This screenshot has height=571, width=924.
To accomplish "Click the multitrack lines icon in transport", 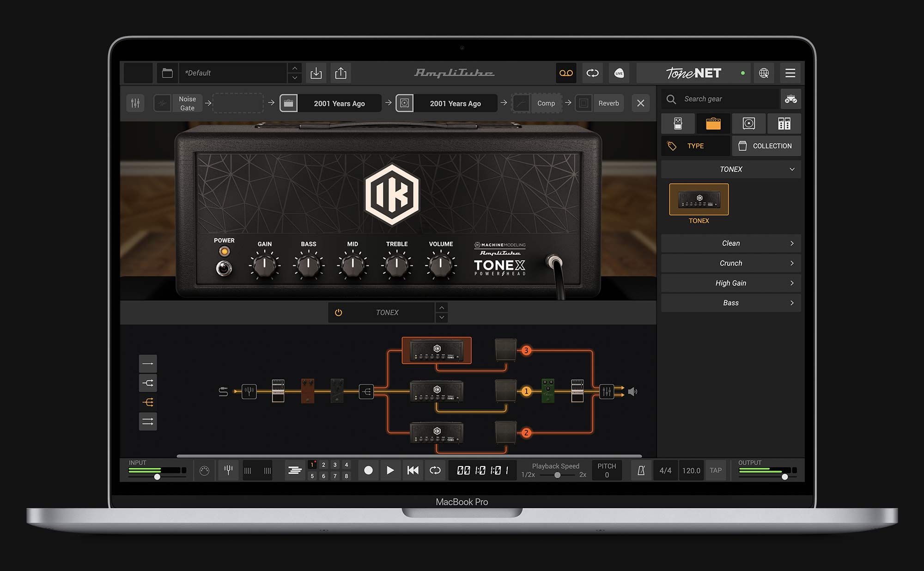I will coord(294,470).
